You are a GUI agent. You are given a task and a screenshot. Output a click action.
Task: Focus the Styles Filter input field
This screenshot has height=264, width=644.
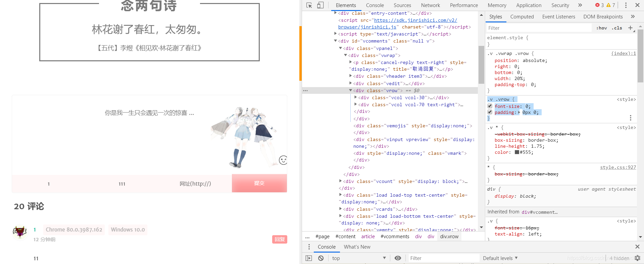539,28
